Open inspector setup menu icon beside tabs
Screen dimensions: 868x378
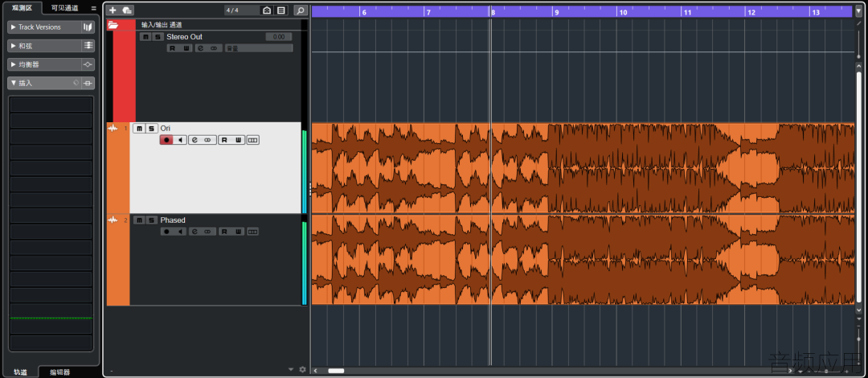[x=93, y=8]
